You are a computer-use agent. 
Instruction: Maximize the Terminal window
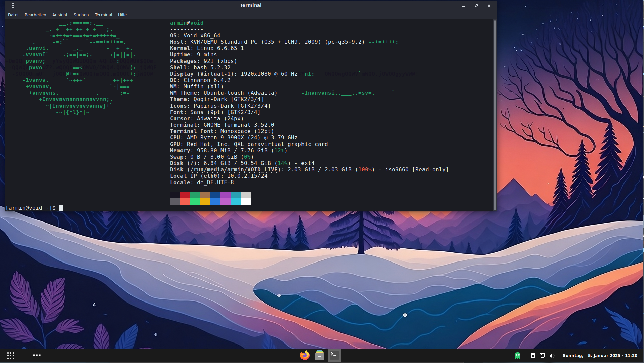pos(476,6)
